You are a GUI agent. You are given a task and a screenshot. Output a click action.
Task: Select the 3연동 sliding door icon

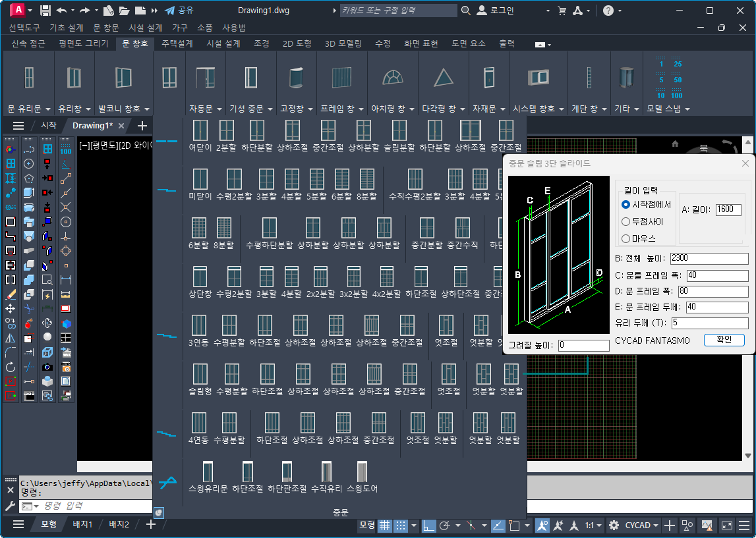click(x=200, y=325)
